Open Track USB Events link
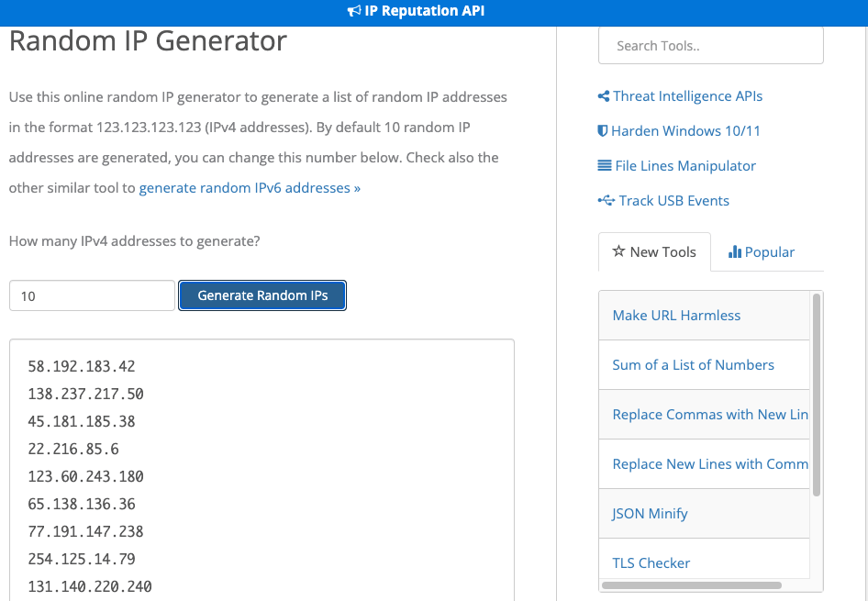This screenshot has width=868, height=601. coord(673,201)
